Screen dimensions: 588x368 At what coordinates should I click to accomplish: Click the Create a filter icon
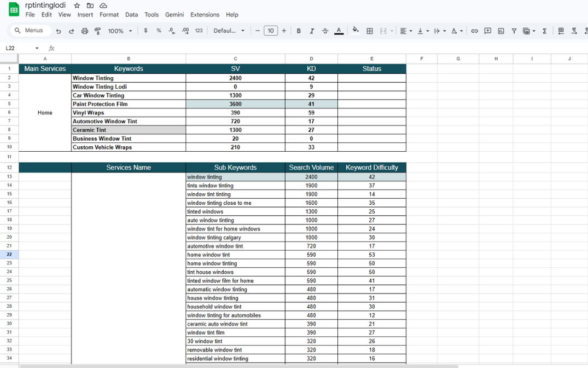(x=514, y=31)
